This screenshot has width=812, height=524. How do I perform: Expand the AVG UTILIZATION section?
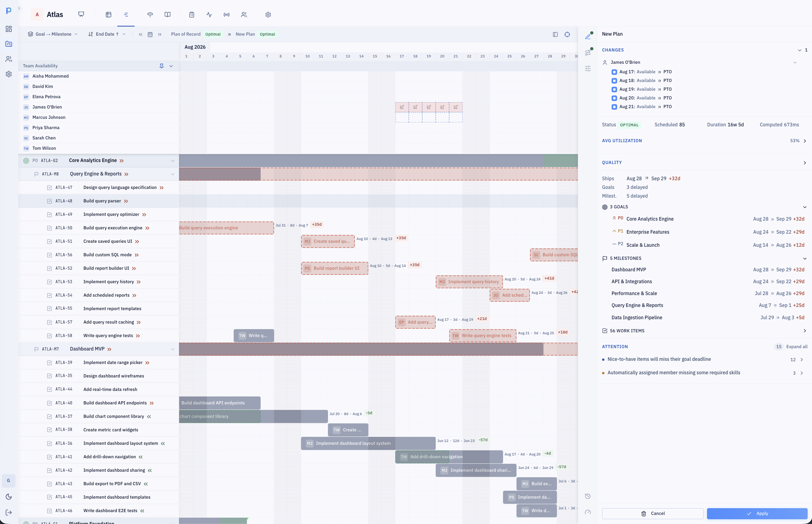click(x=804, y=141)
